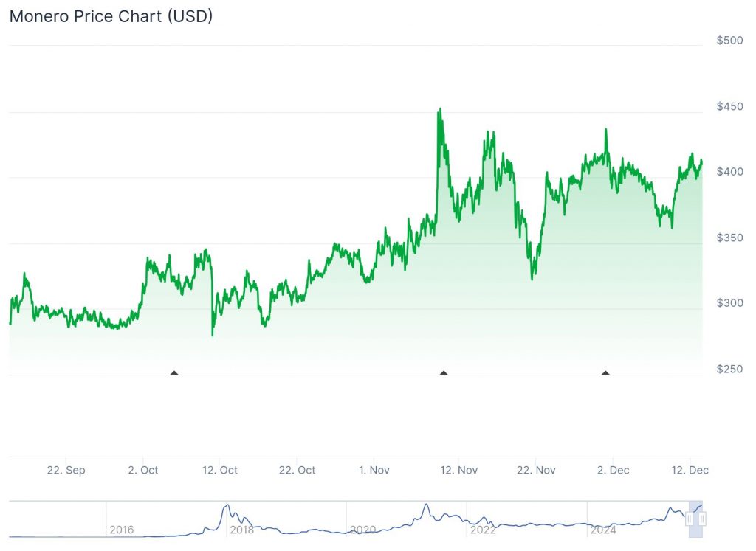Click the 12. Oct date axis label
This screenshot has height=551, width=756.
pos(220,470)
